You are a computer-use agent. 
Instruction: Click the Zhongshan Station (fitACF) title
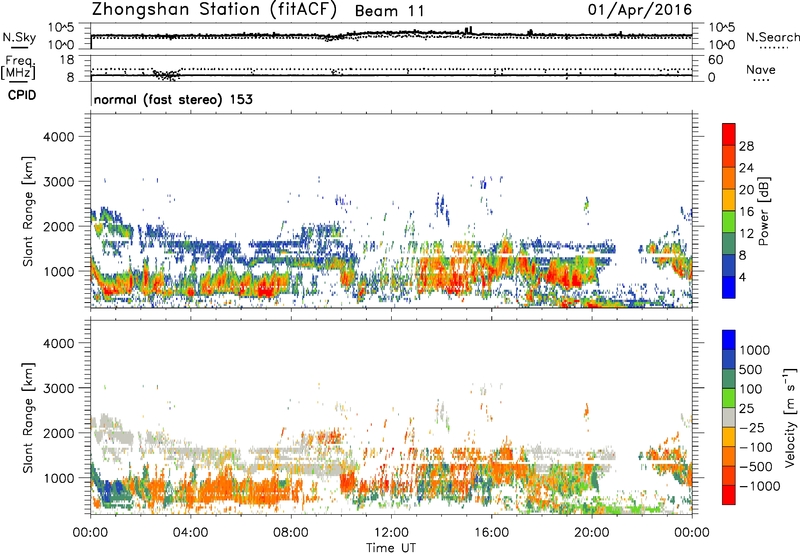[214, 10]
